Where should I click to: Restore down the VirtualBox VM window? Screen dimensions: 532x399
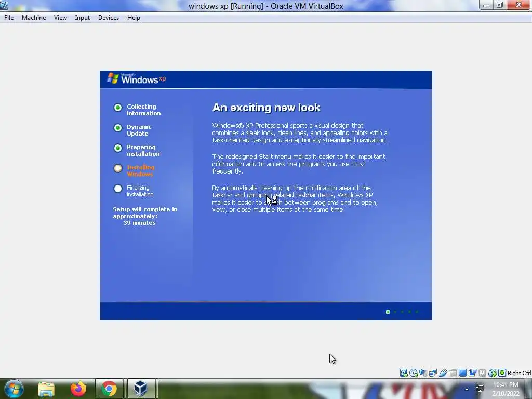pyautogui.click(x=500, y=5)
